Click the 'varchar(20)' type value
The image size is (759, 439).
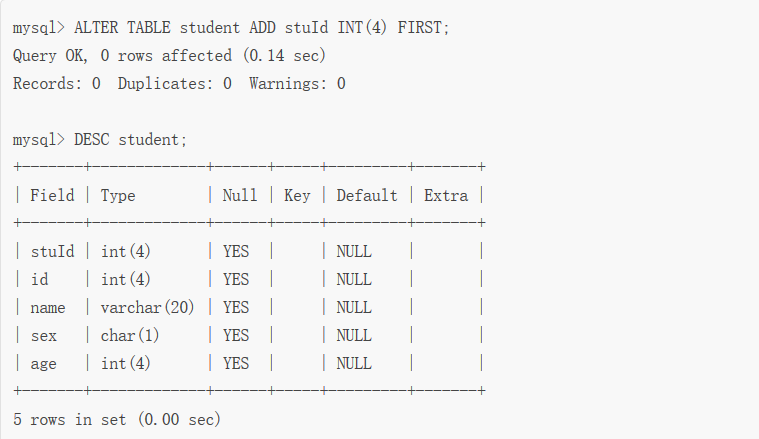click(x=148, y=307)
